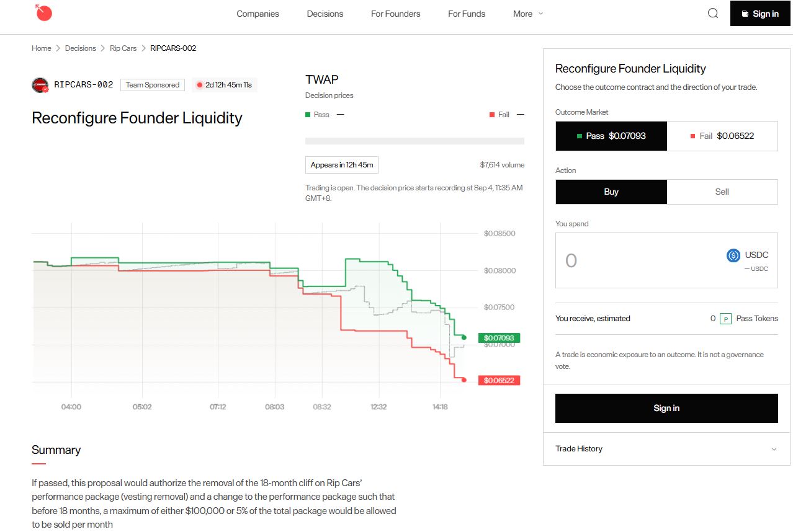This screenshot has width=793, height=532.
Task: Select the Fail $0.06522 outcome market
Action: pyautogui.click(x=722, y=136)
